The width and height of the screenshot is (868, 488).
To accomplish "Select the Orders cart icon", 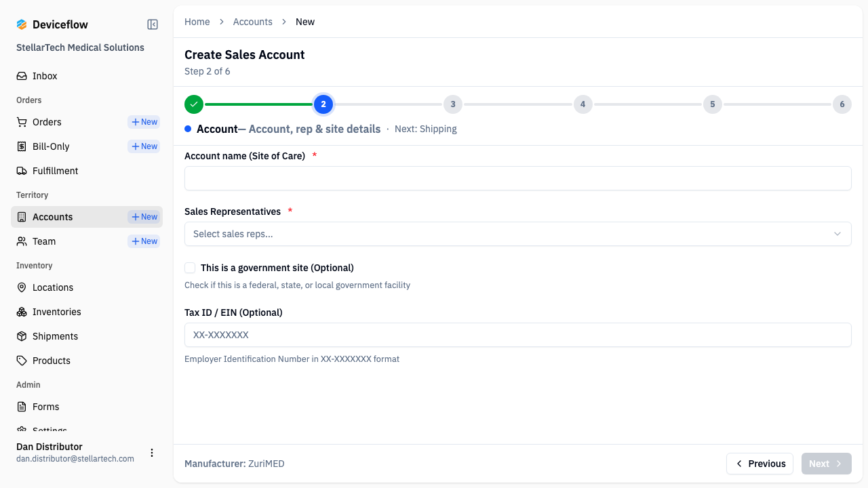I will point(22,122).
